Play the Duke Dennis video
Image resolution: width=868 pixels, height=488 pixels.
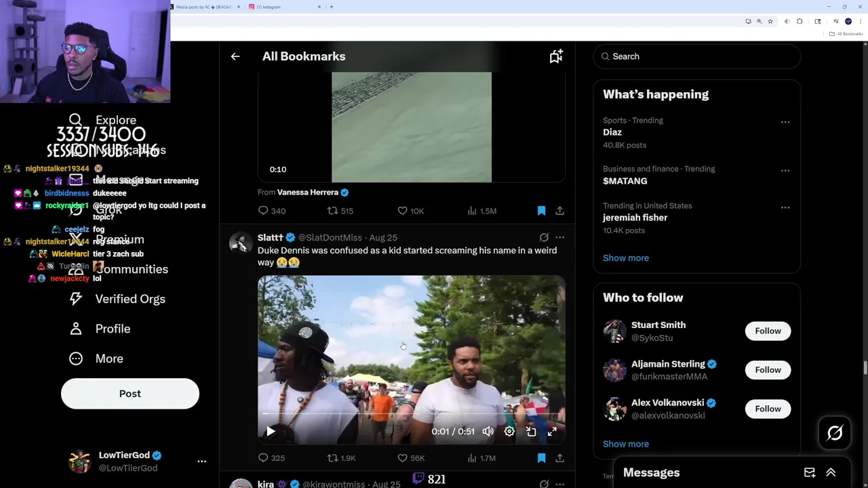click(x=271, y=431)
